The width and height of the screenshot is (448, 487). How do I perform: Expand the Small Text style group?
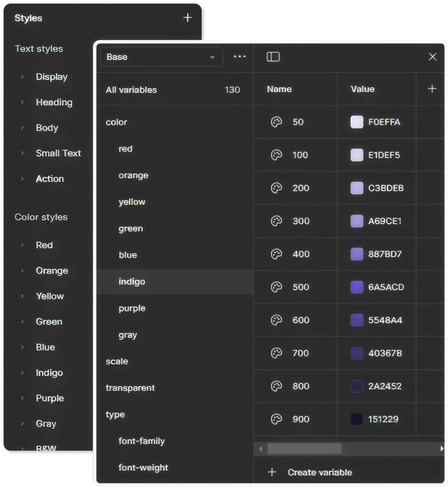tap(22, 153)
